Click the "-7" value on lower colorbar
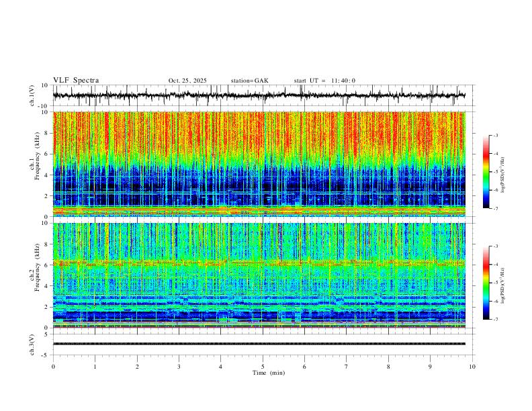Screen dimensions: 532x411 (x=496, y=320)
